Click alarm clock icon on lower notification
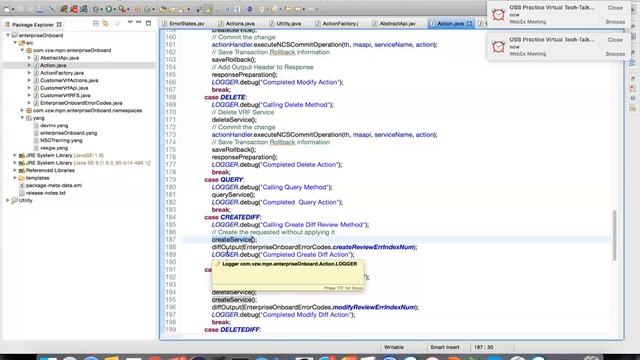 pyautogui.click(x=498, y=47)
